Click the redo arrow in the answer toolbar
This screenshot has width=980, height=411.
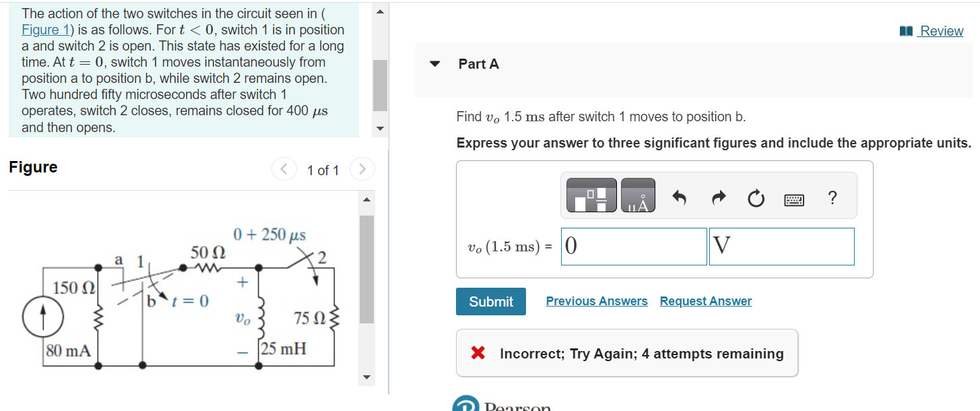pos(718,197)
